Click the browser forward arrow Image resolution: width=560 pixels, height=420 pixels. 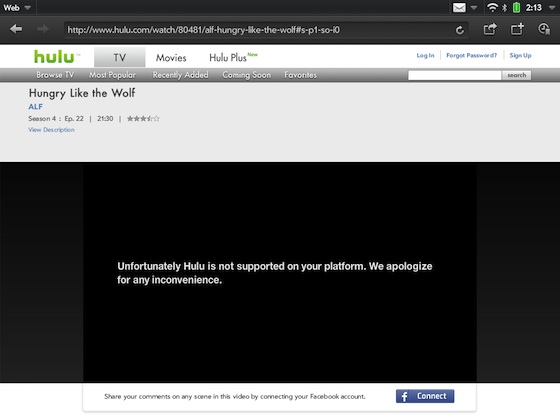(x=43, y=29)
